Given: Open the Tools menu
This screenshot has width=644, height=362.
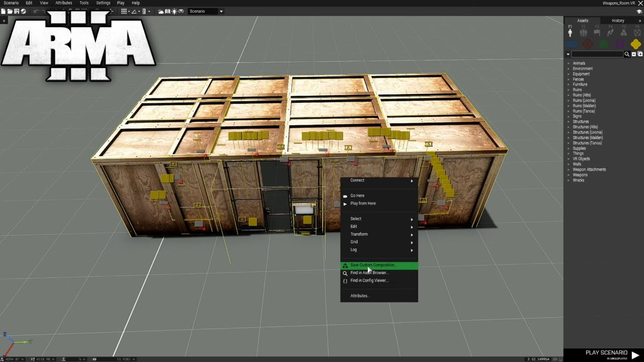Looking at the screenshot, I should pos(84,3).
